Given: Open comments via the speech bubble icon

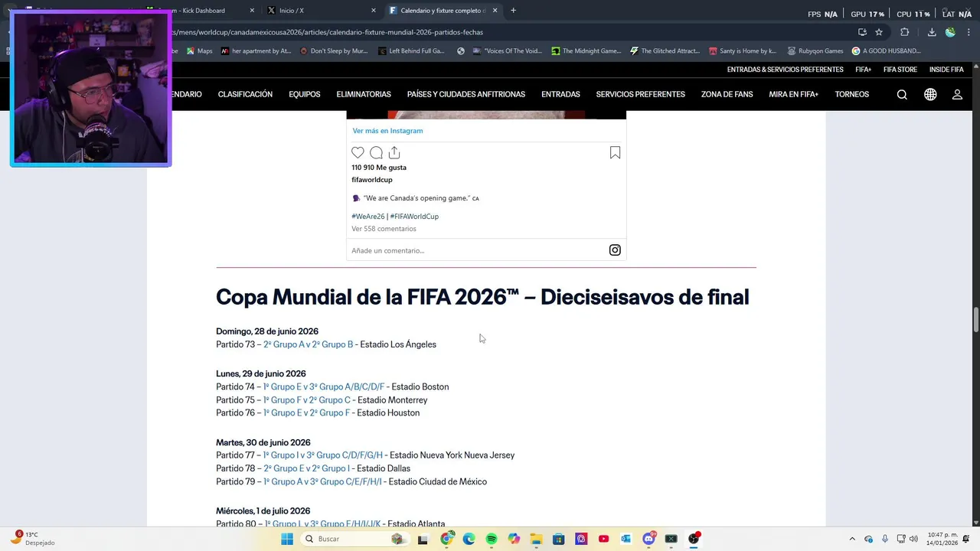Looking at the screenshot, I should point(376,153).
